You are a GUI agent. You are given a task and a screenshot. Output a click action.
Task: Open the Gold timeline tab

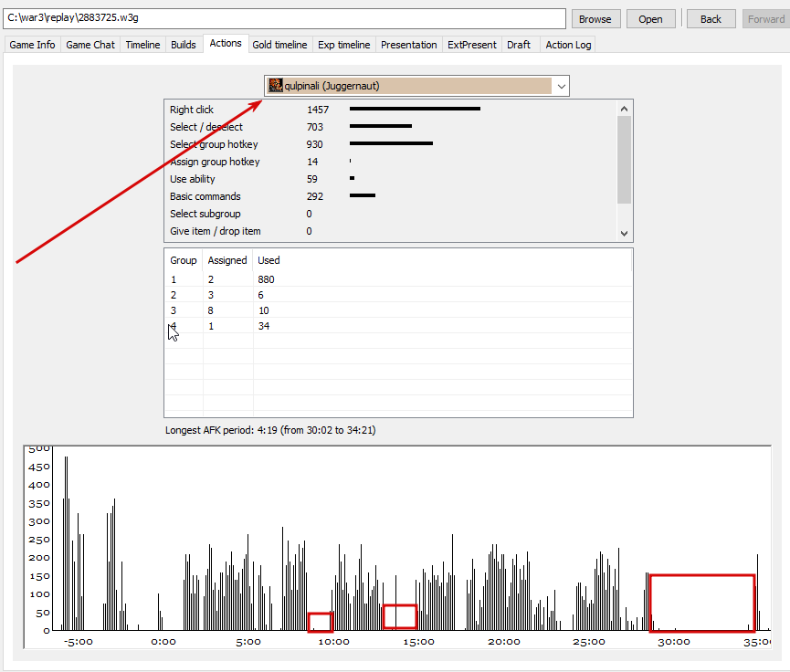(x=279, y=45)
